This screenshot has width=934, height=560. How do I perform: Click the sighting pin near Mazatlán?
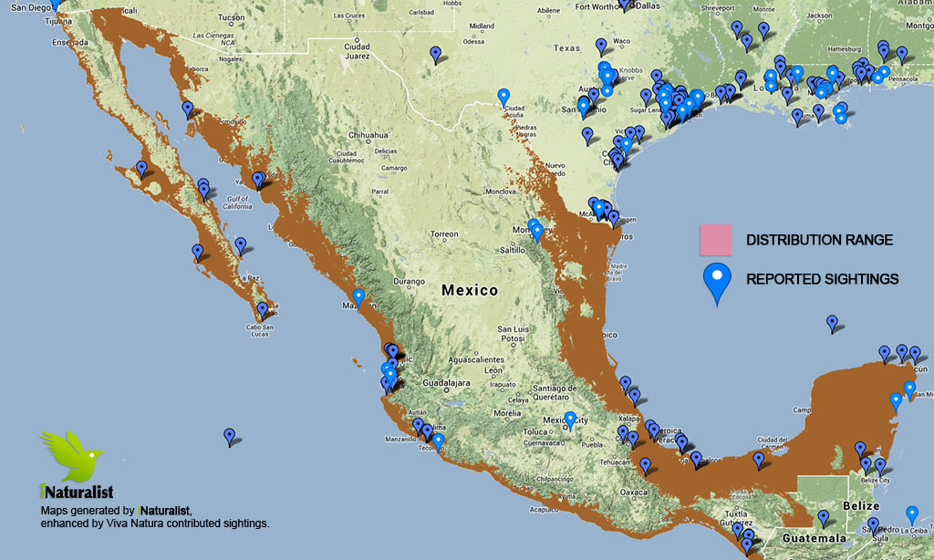[358, 296]
